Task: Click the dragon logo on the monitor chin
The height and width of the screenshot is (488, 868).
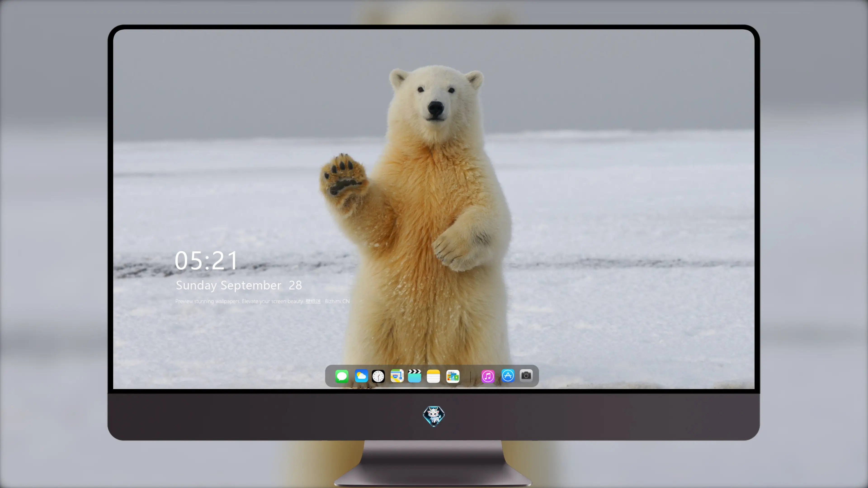Action: [434, 416]
